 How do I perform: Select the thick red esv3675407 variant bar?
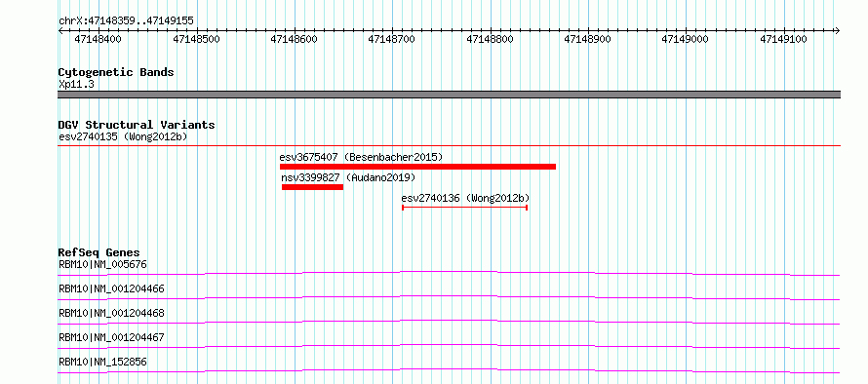tap(417, 167)
